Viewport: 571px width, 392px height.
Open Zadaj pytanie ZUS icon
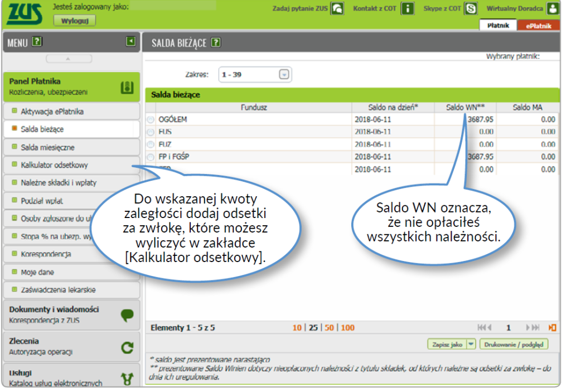pyautogui.click(x=337, y=9)
